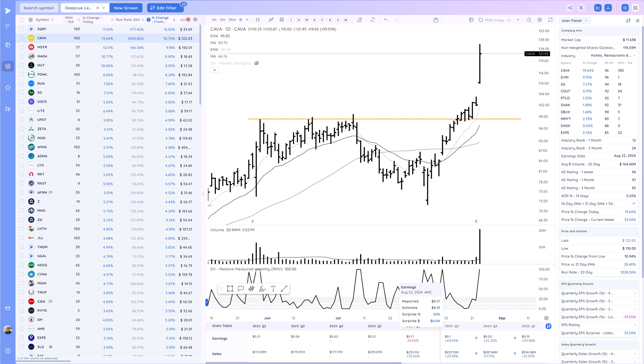Share the chart to X (Twitter)
The width and height of the screenshot is (644, 364).
(581, 8)
